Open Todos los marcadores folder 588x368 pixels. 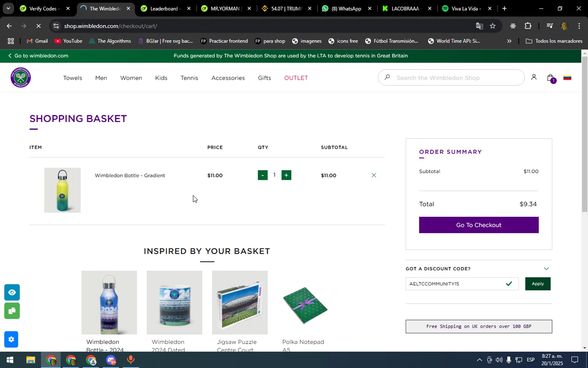click(x=554, y=41)
